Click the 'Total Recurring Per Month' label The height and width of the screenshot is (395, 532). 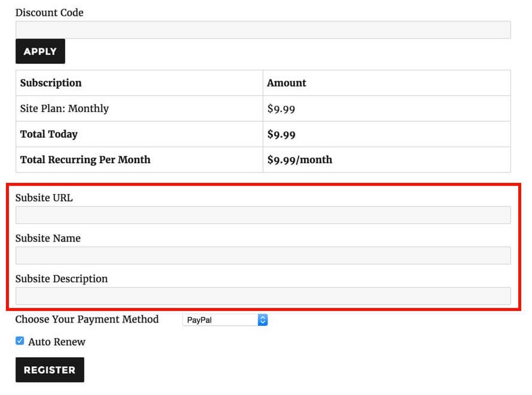[x=85, y=159]
